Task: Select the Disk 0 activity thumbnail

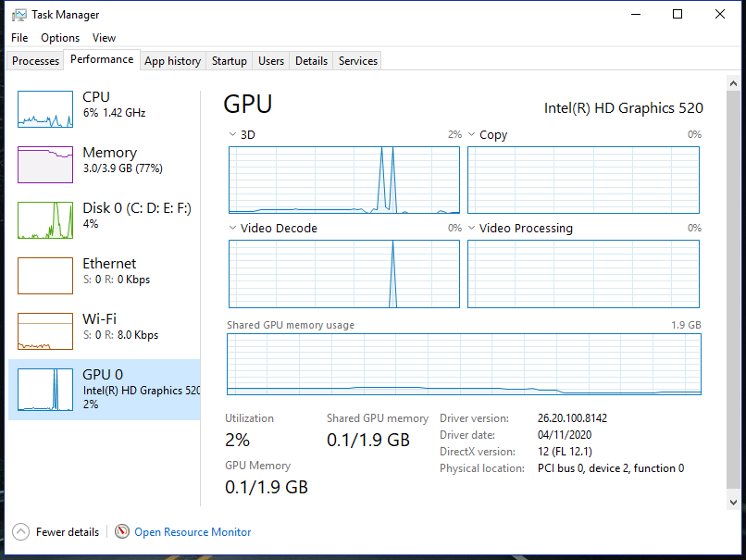Action: [45, 220]
